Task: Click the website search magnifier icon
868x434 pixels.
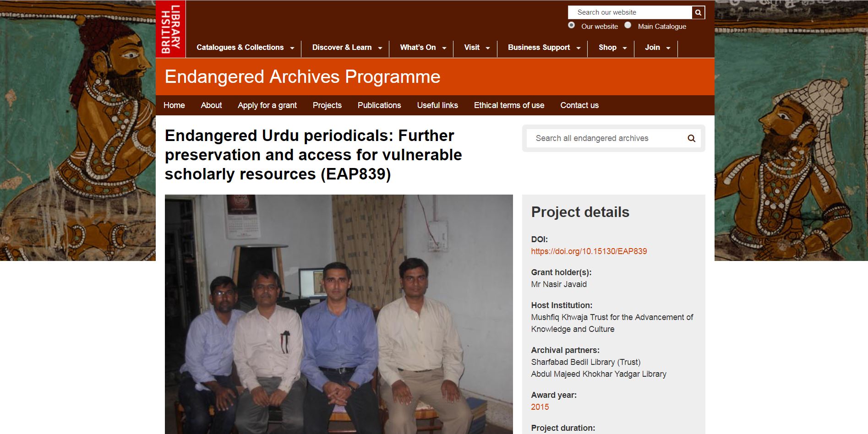Action: (698, 12)
